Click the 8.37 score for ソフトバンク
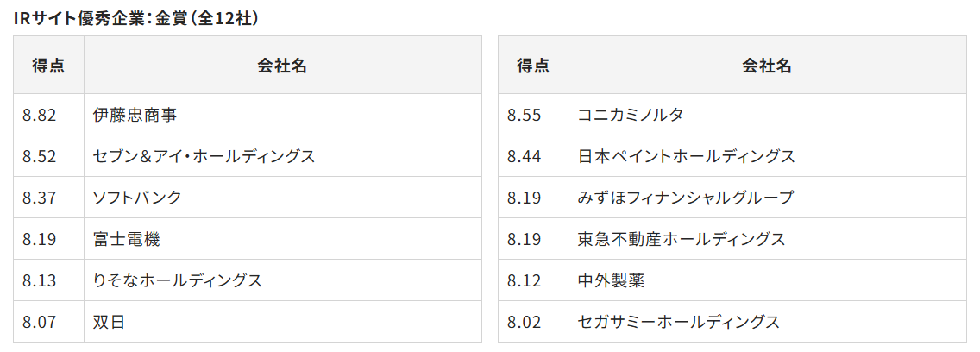 pos(40,198)
